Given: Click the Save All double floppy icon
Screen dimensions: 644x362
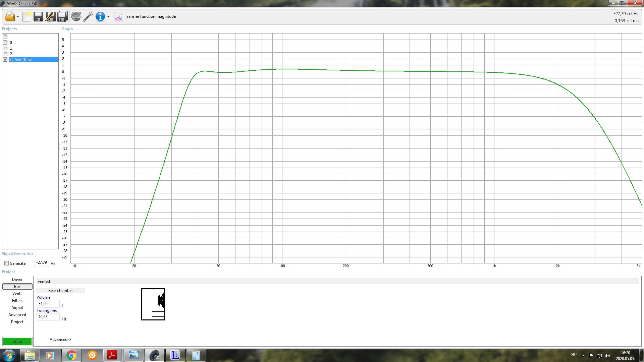Looking at the screenshot, I should 63,16.
